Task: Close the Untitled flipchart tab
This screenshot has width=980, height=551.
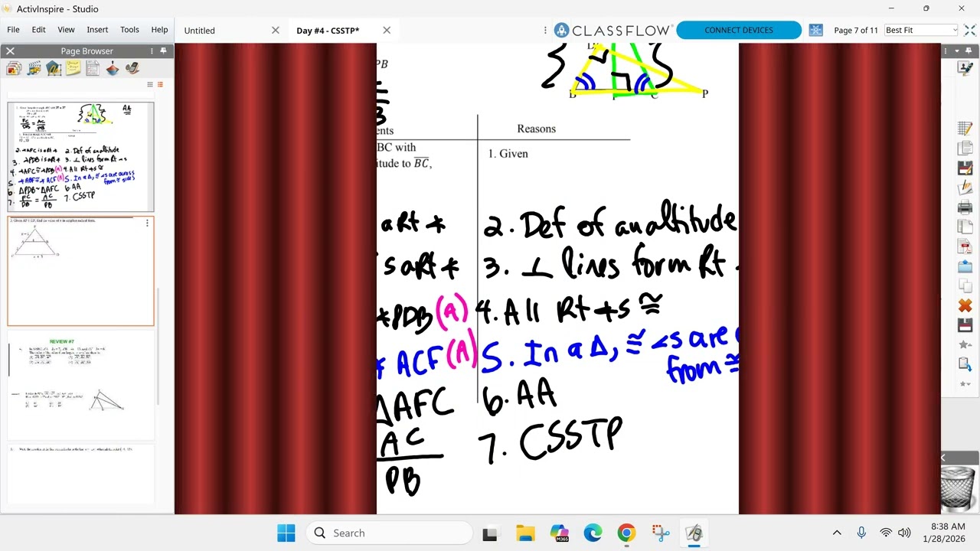Action: (276, 31)
